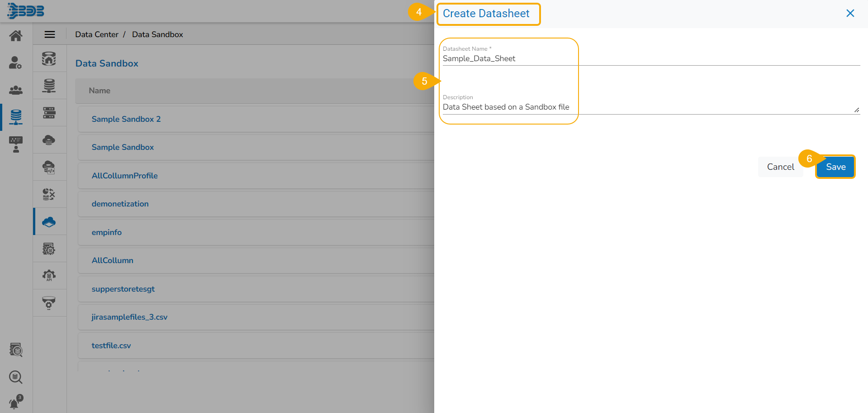The width and height of the screenshot is (868, 413).
Task: Click the Data Sandbox breadcrumb item
Action: pyautogui.click(x=157, y=34)
